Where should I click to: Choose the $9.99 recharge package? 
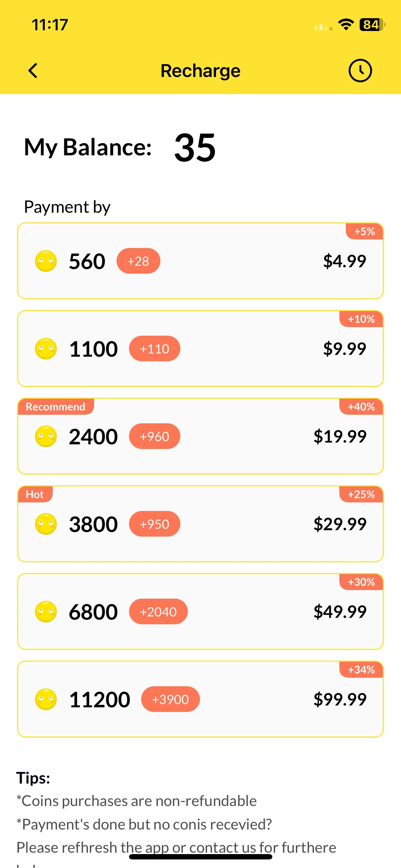200,348
